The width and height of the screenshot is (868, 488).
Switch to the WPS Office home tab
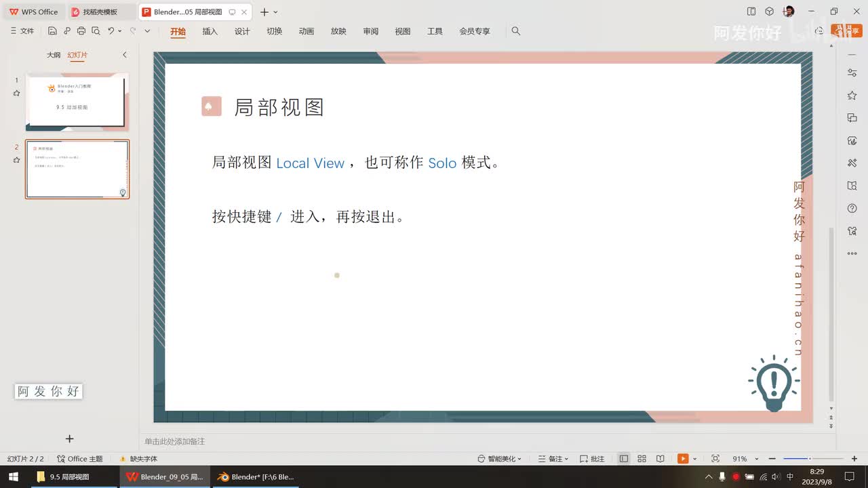tap(34, 12)
